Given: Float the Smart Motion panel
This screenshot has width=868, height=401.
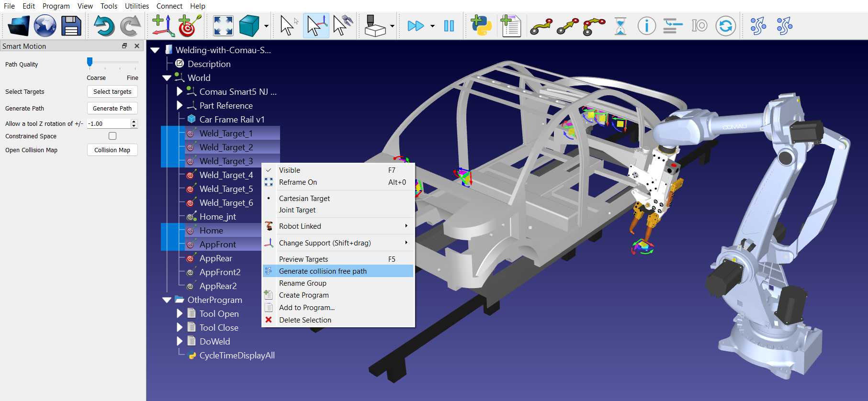Looking at the screenshot, I should coord(124,46).
